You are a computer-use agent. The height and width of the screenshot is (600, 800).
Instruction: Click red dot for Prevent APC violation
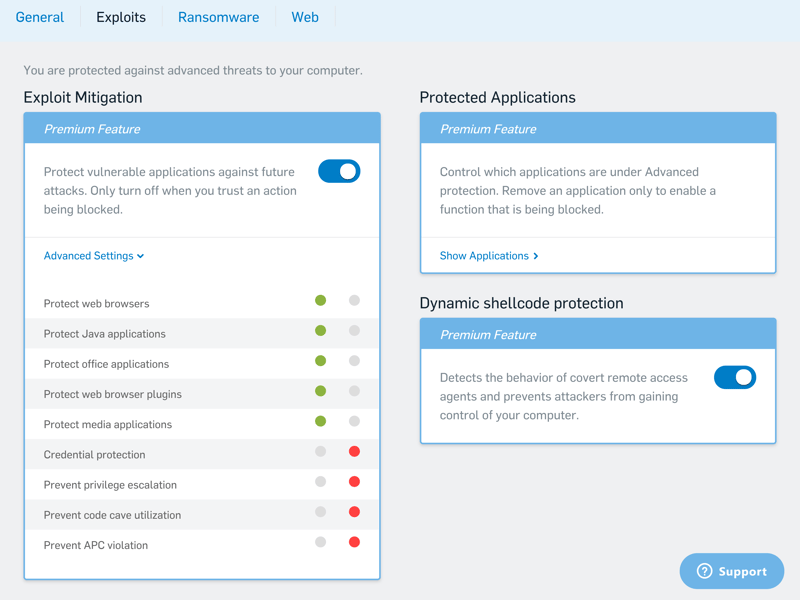coord(354,542)
